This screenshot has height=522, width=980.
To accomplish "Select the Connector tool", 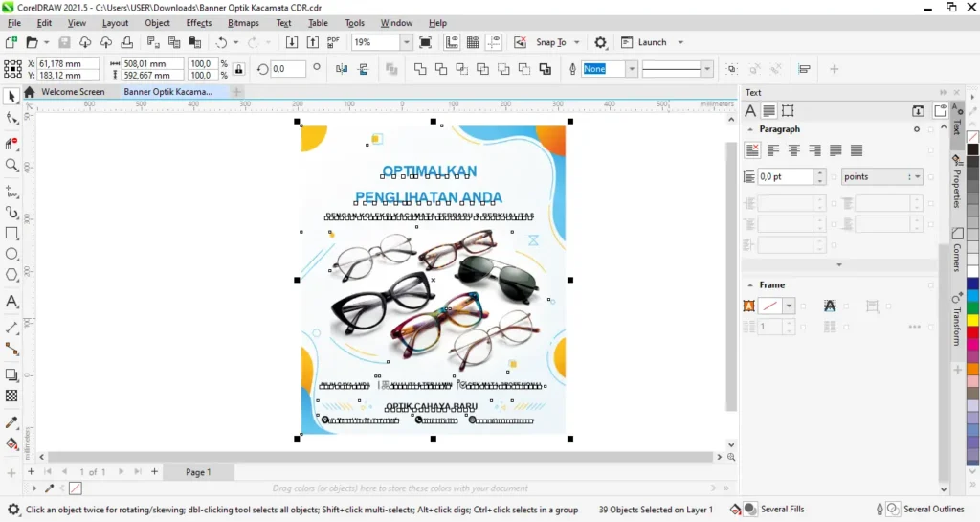I will click(11, 350).
